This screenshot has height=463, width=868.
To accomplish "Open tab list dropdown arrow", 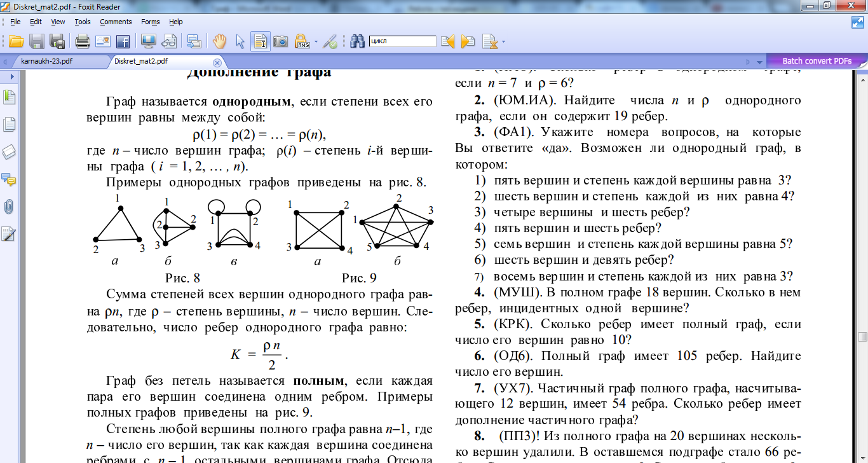I will coord(759,62).
